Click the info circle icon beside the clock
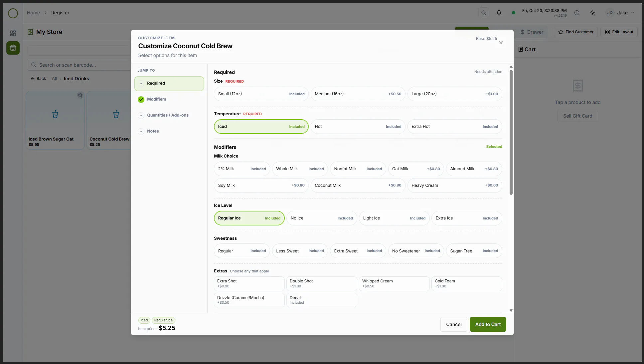This screenshot has height=364, width=644. pos(577,13)
